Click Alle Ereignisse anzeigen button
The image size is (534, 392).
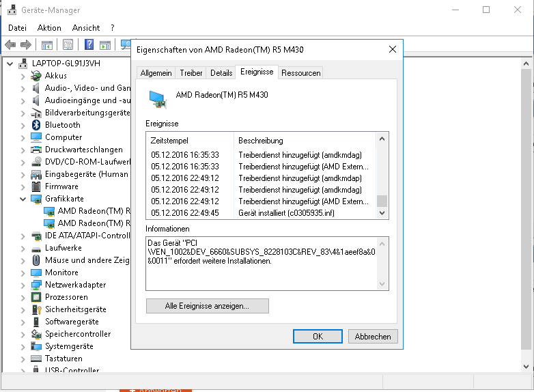click(207, 306)
